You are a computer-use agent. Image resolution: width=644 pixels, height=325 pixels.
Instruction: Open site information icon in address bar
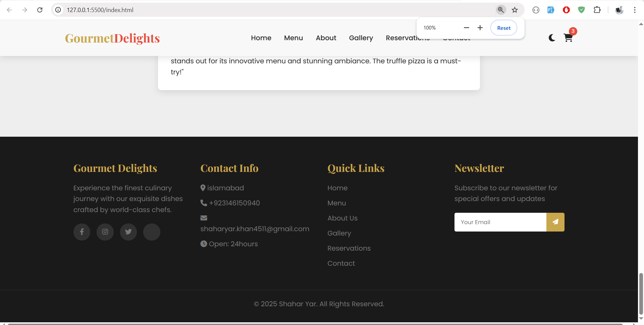(58, 10)
